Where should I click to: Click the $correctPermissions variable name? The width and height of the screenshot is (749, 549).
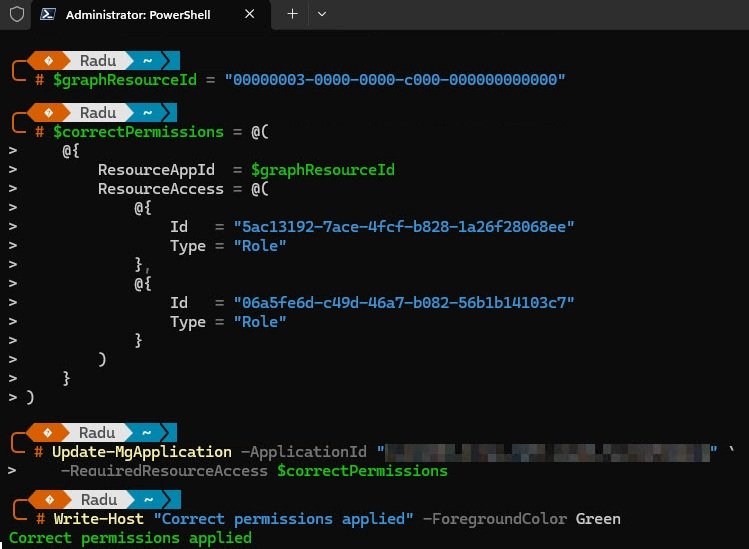pyautogui.click(x=138, y=132)
